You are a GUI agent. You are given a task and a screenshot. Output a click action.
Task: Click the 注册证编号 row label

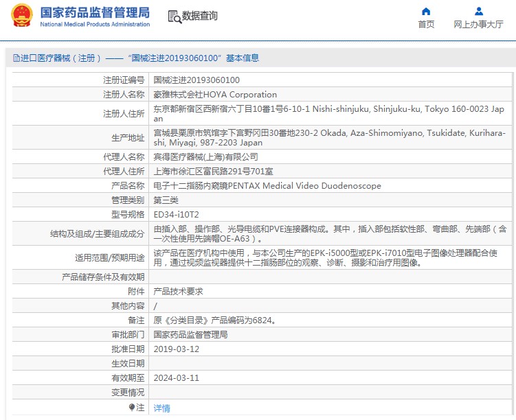point(124,80)
